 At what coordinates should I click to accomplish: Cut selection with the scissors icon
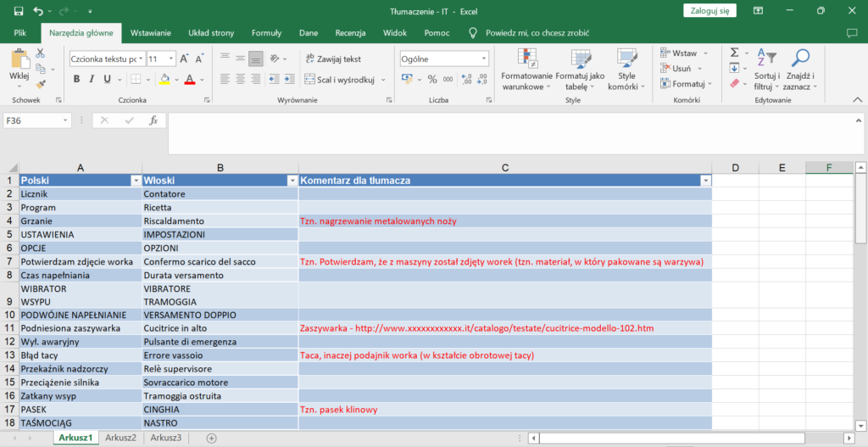(40, 53)
